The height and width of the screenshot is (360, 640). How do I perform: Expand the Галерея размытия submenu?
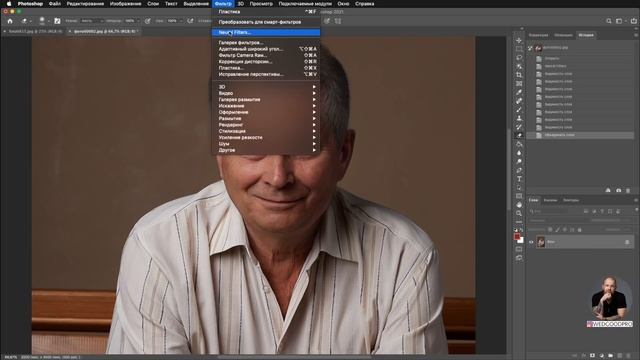click(x=266, y=100)
